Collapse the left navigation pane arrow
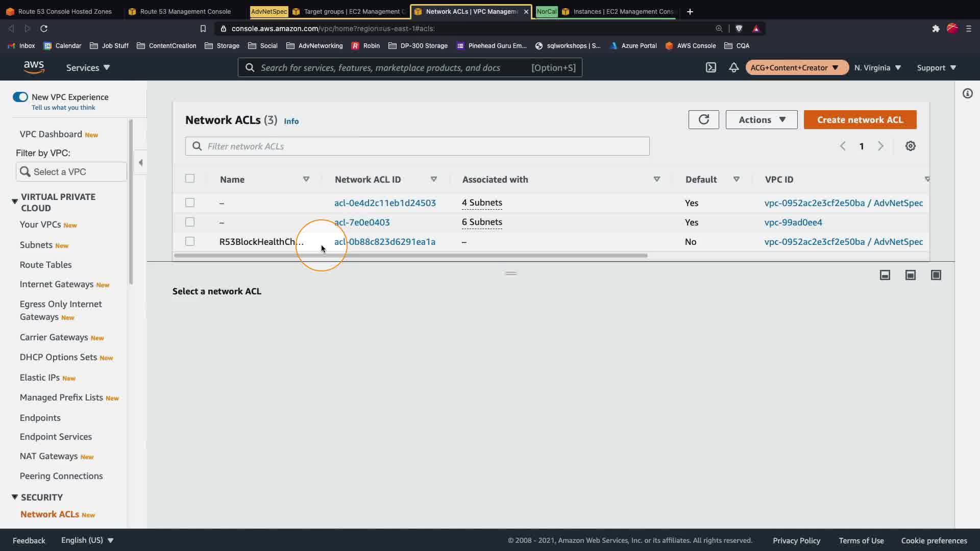 point(140,163)
